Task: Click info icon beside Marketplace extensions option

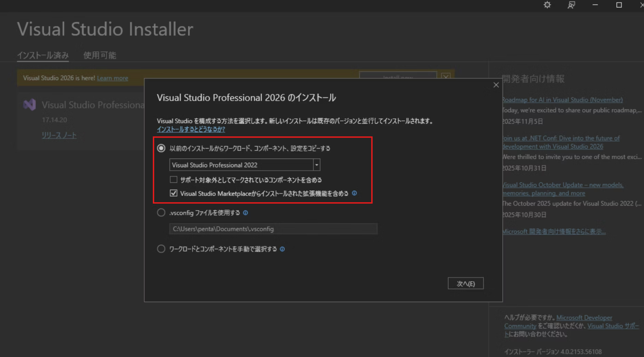Action: point(354,193)
